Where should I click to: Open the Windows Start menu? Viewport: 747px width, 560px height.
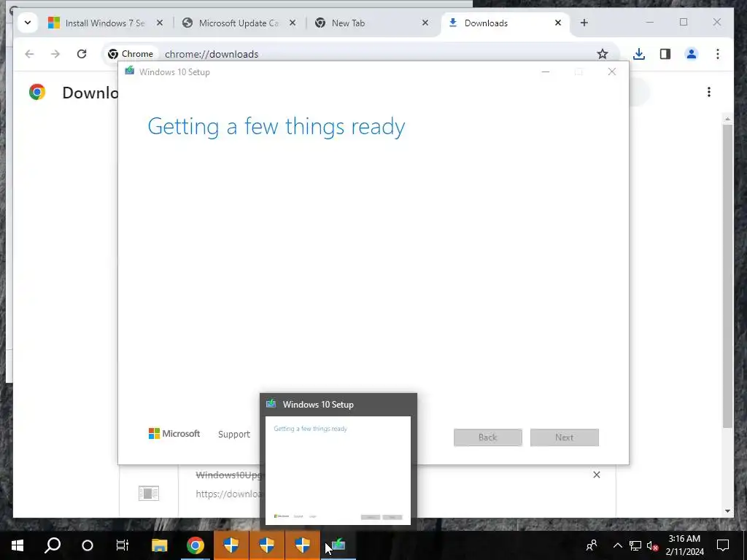18,545
